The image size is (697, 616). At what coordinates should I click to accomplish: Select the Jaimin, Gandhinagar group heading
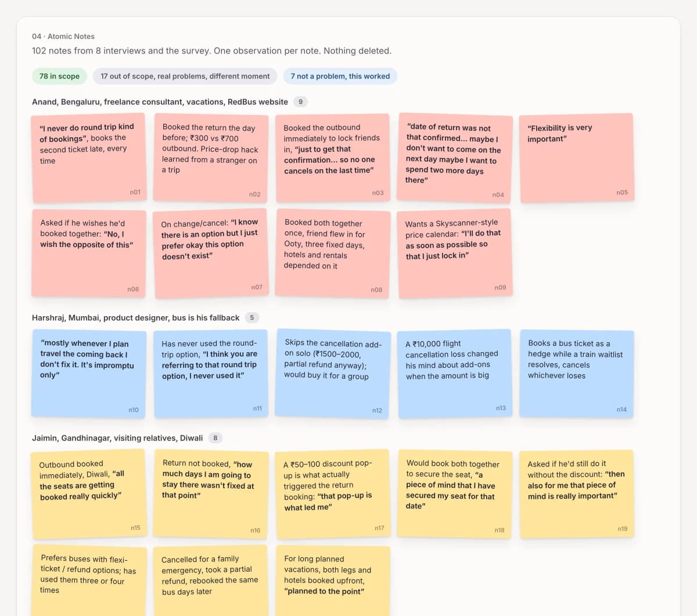(117, 438)
